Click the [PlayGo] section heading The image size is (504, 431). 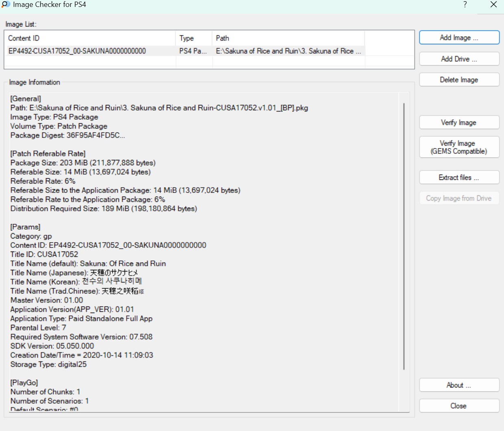[24, 383]
